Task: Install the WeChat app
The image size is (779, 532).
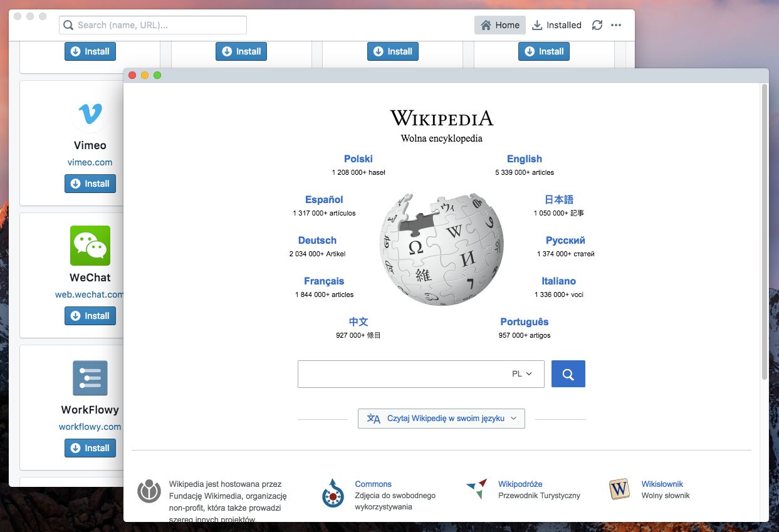Action: pos(90,316)
